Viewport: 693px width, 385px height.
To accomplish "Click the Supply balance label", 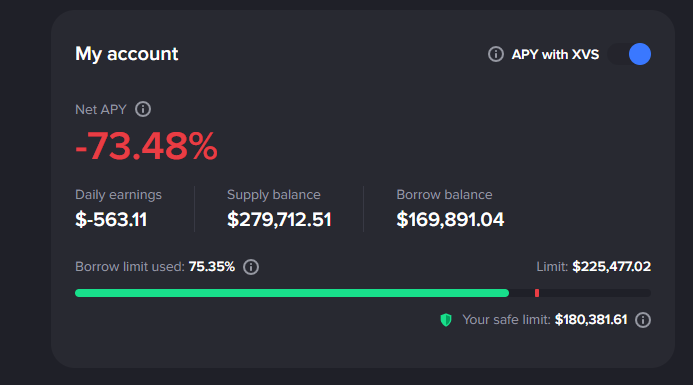I will (x=274, y=194).
